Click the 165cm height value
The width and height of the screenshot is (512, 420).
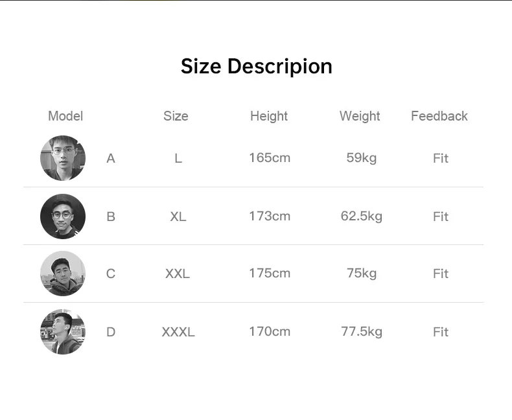270,158
